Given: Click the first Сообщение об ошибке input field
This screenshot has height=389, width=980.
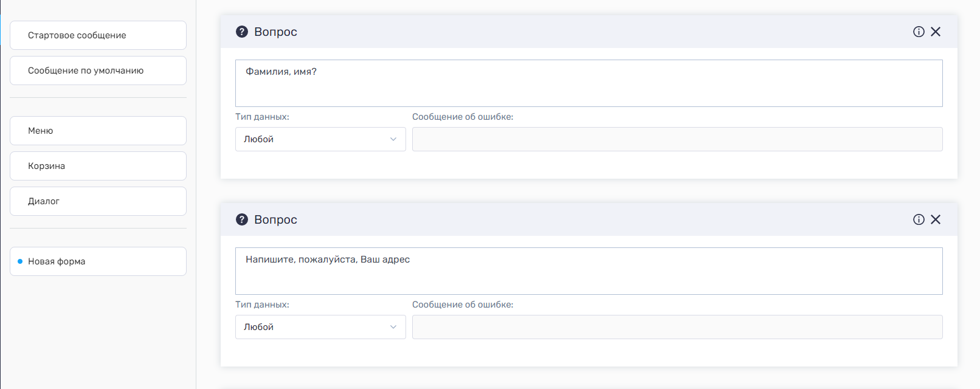Looking at the screenshot, I should point(677,139).
